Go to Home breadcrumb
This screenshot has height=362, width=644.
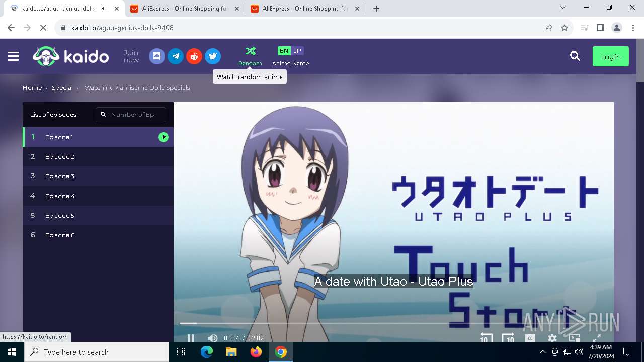32,87
